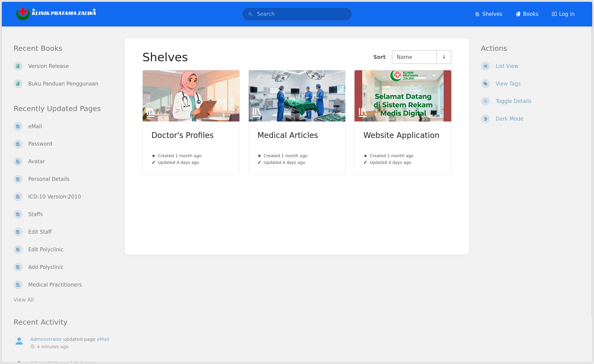Go to Shelves in the header
This screenshot has width=594, height=364.
click(x=489, y=14)
